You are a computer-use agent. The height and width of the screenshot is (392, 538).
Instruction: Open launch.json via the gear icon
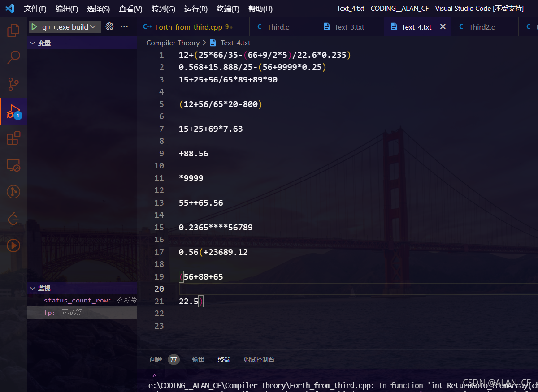pyautogui.click(x=109, y=27)
